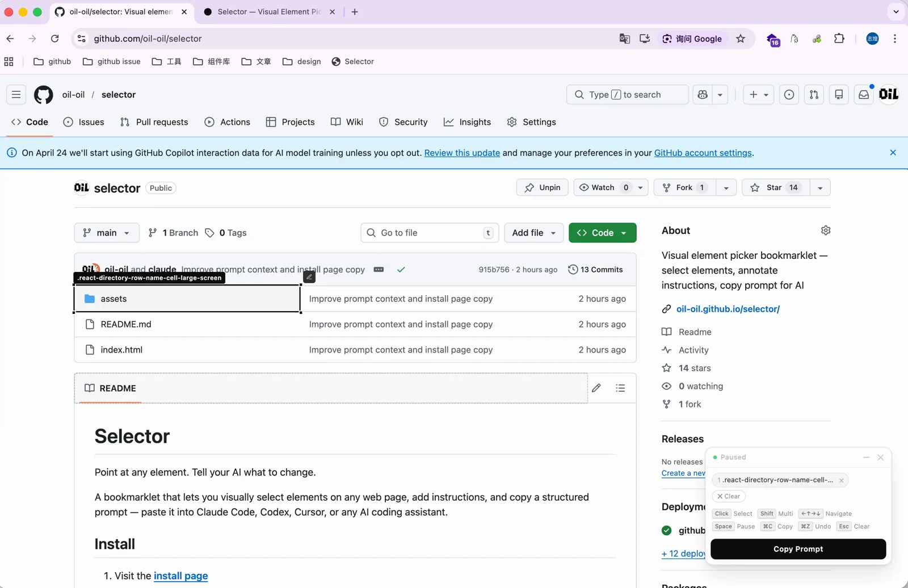Reload the page
Viewport: 908px width, 588px height.
click(x=55, y=39)
